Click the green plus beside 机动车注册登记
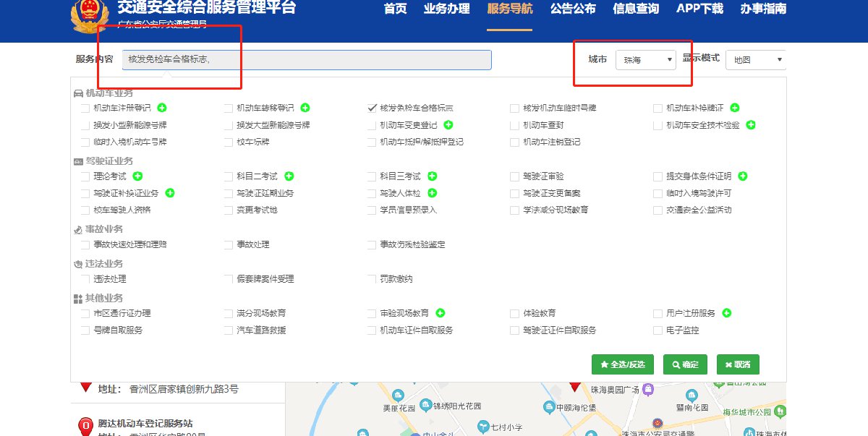Viewport: 868px width, 436px height. tap(162, 108)
